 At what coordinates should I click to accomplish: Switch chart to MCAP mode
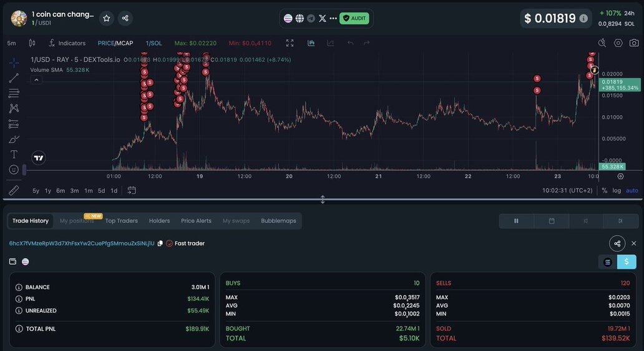coord(124,43)
